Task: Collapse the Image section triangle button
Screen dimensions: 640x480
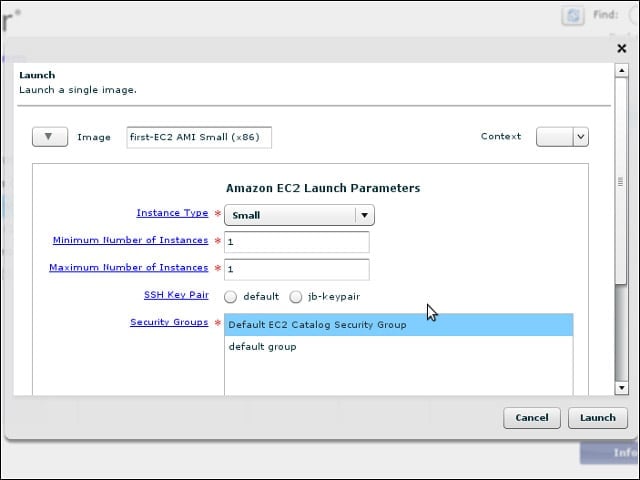Action: (x=50, y=137)
